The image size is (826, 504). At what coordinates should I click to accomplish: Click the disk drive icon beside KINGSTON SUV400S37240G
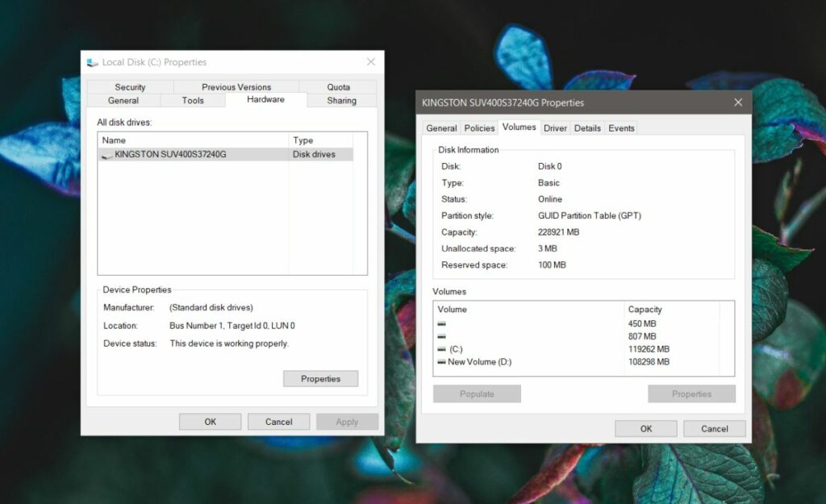pos(106,153)
